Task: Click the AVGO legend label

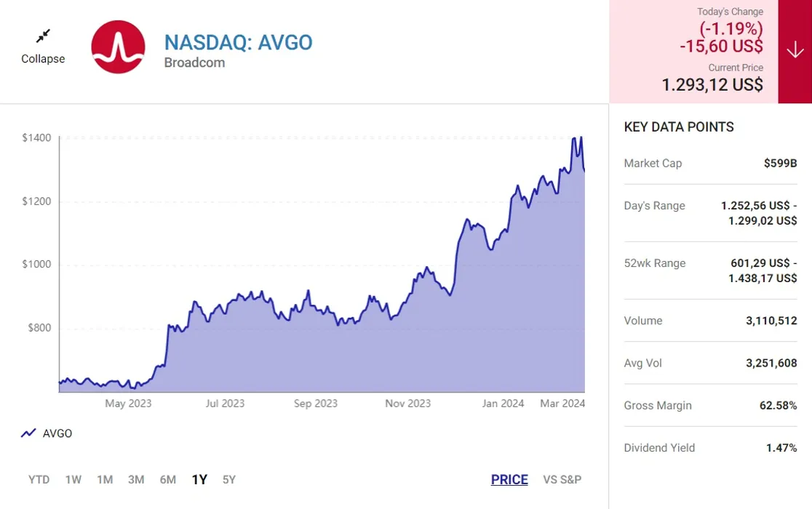Action: coord(57,433)
